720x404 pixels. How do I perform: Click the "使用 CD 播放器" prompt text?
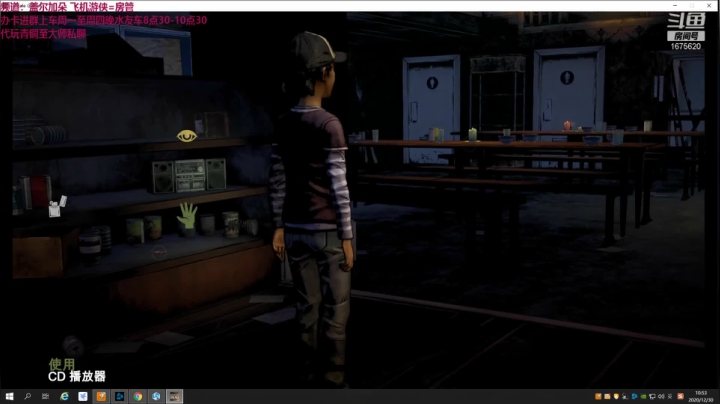[77, 370]
